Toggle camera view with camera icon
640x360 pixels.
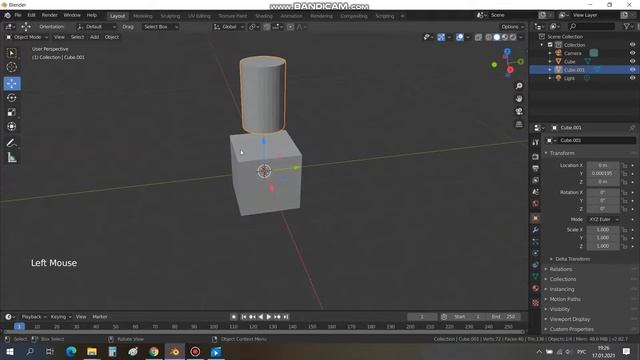click(x=519, y=111)
